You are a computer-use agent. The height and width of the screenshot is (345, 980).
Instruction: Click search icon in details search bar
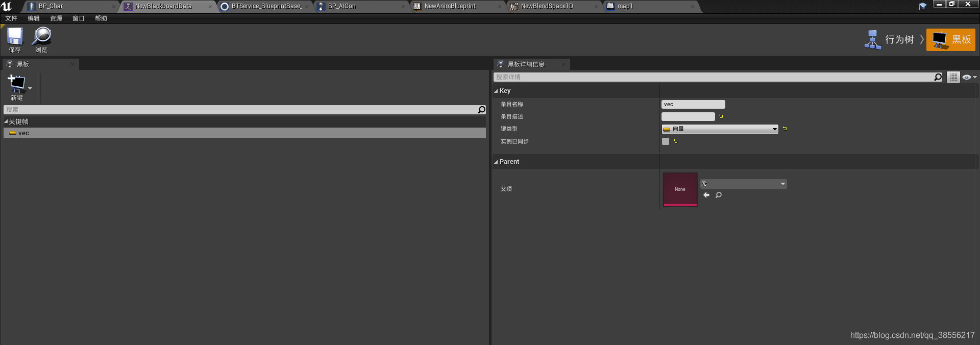(938, 77)
